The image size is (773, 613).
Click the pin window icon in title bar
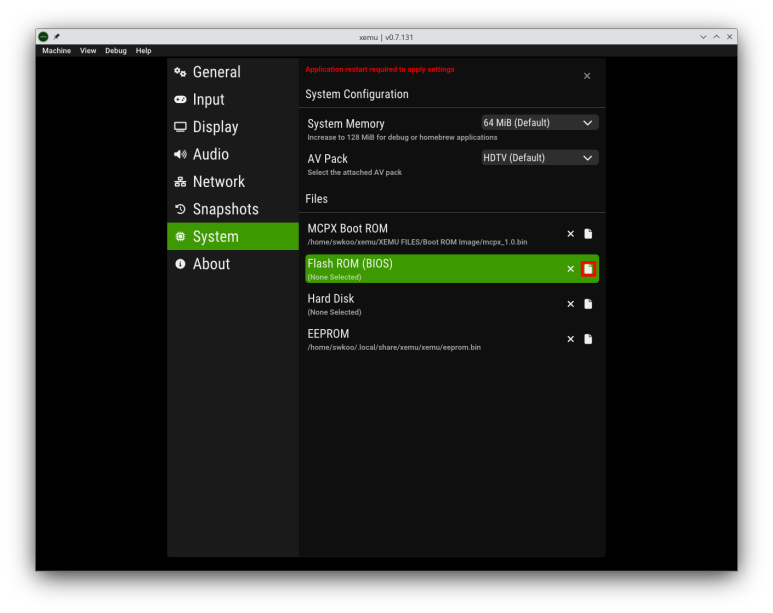coord(57,36)
